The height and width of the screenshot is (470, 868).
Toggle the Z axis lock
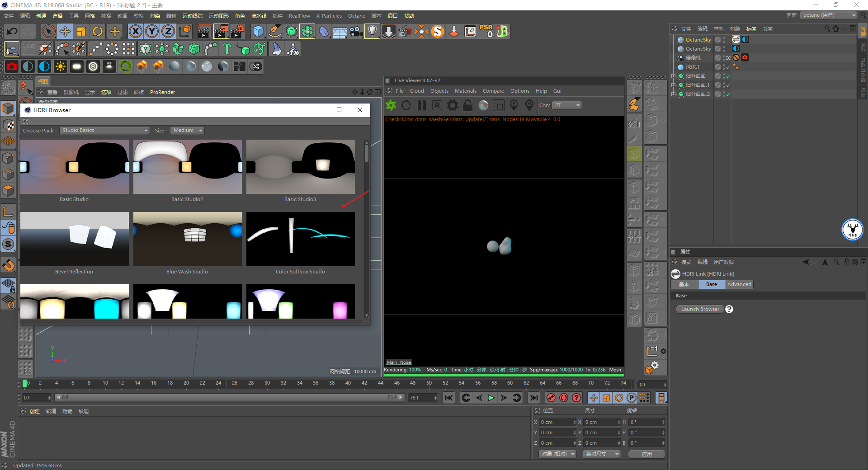pos(168,31)
